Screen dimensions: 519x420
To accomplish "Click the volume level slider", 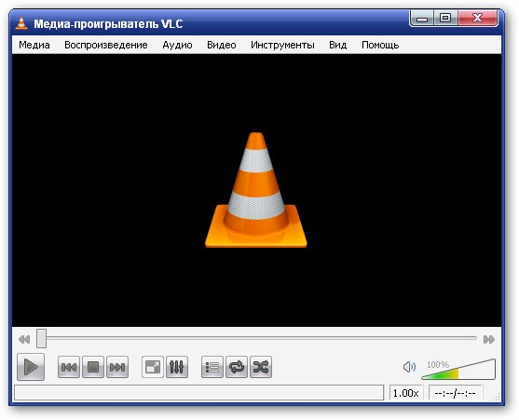I will 458,369.
